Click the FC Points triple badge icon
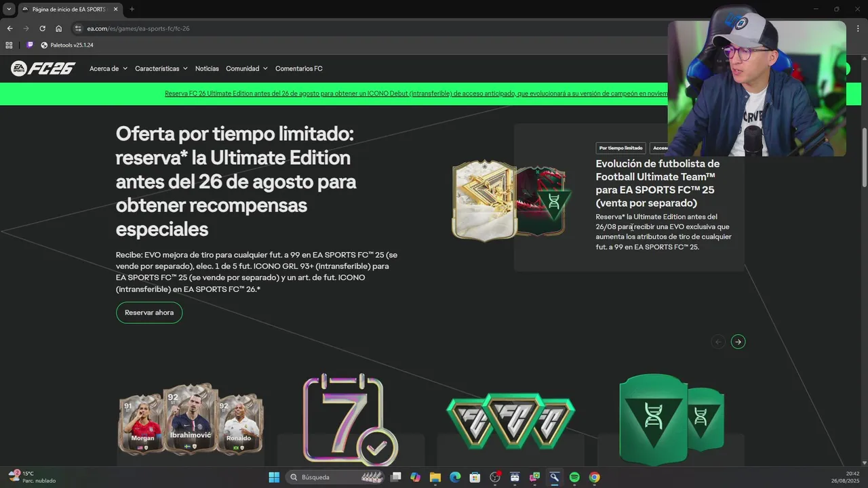868x488 pixels. [x=510, y=422]
